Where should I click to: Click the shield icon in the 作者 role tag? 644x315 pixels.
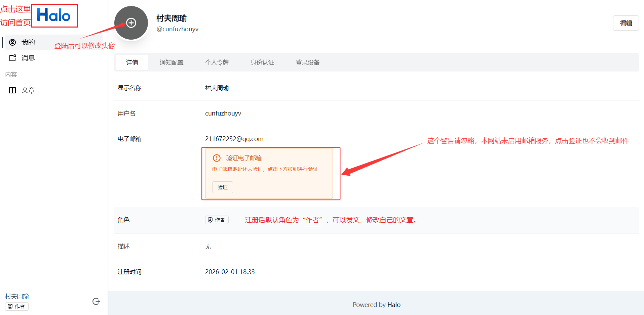(x=210, y=220)
